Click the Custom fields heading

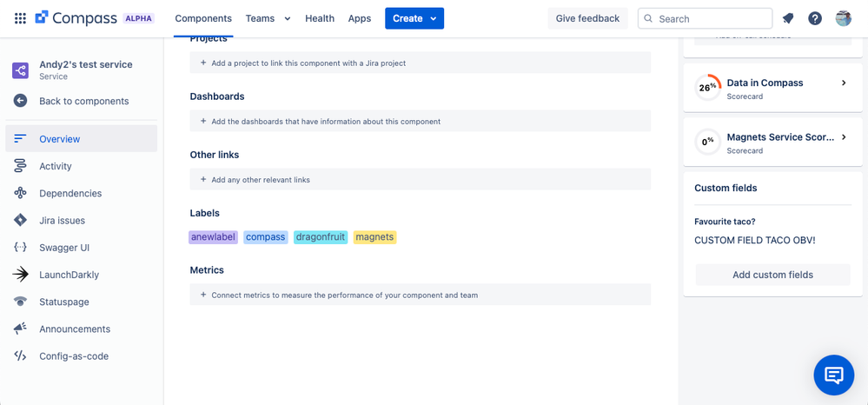point(726,188)
